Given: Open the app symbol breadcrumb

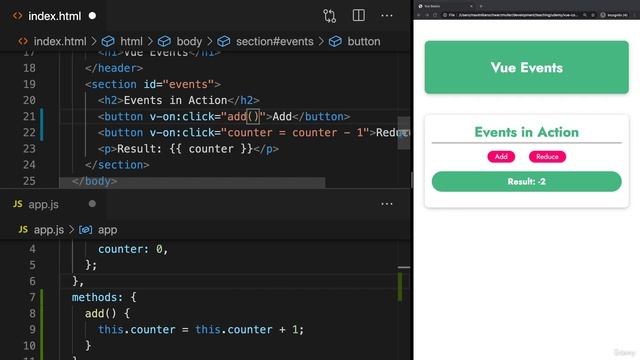Looking at the screenshot, I should pyautogui.click(x=107, y=230).
